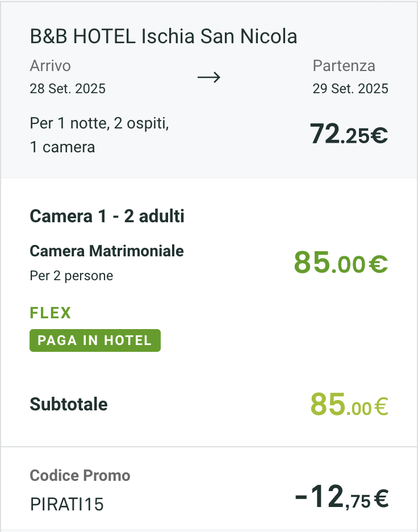Click the Codice Promo label
The height and width of the screenshot is (532, 418).
pos(80,475)
